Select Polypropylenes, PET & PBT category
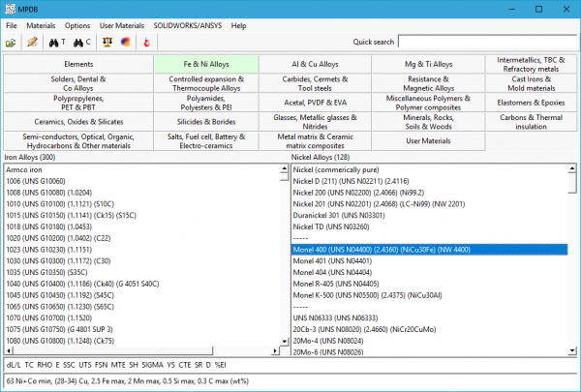This screenshot has width=581, height=392. [78, 103]
